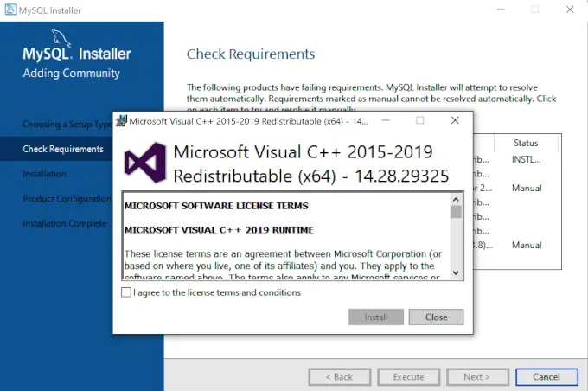Open the Installation Complete step

pos(65,223)
